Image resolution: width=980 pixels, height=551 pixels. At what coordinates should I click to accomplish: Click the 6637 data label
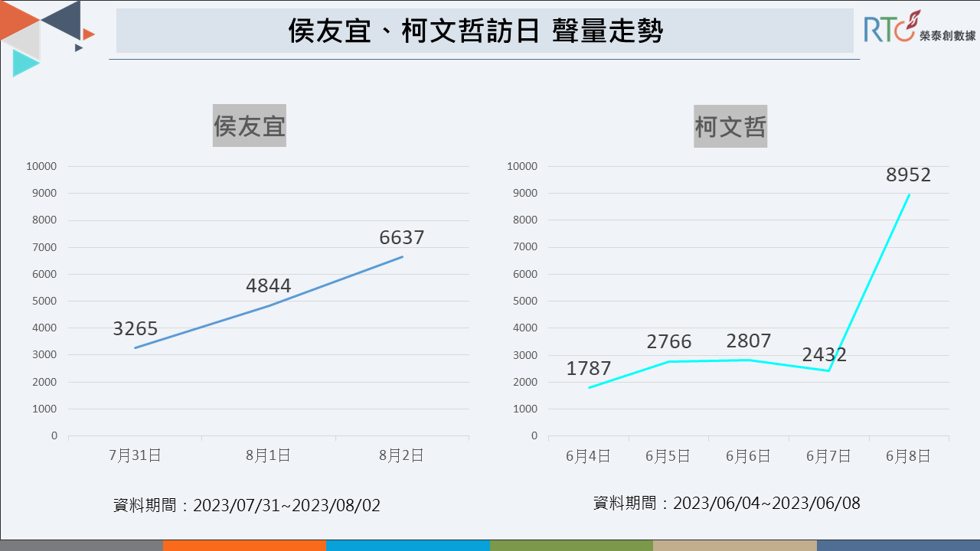402,238
